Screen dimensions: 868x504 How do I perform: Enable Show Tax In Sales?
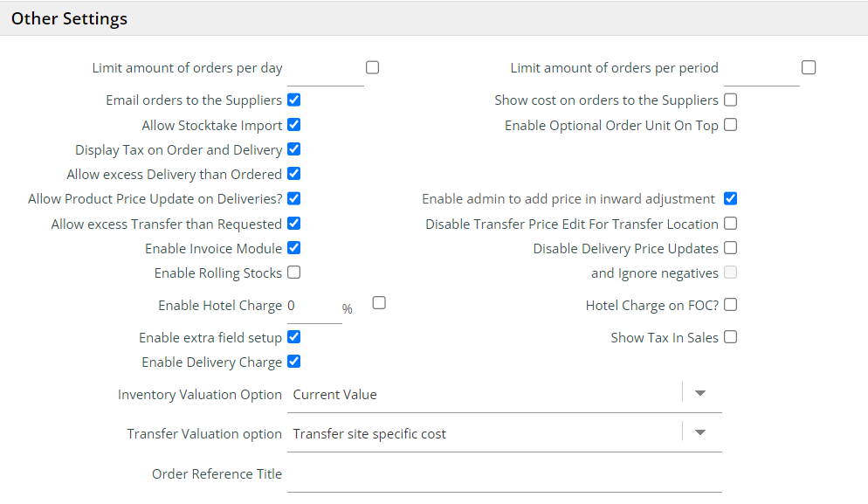(731, 337)
